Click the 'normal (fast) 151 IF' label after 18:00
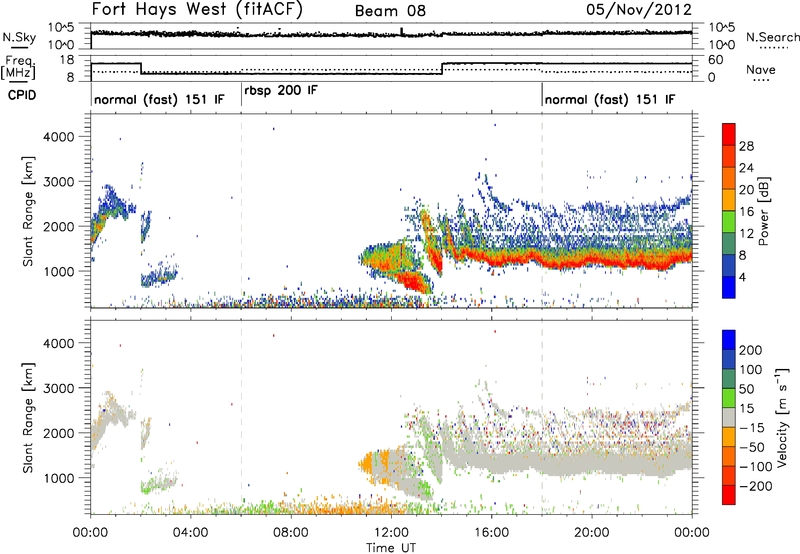This screenshot has width=800, height=554. (610, 99)
